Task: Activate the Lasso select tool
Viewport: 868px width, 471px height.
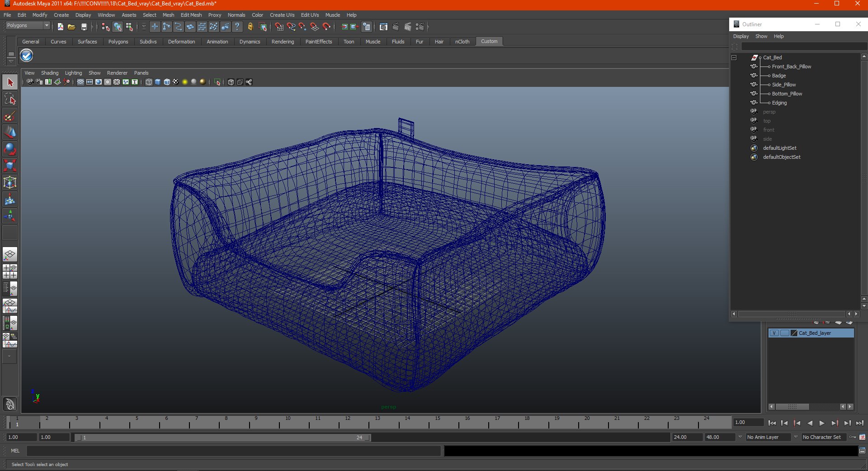Action: coord(10,99)
